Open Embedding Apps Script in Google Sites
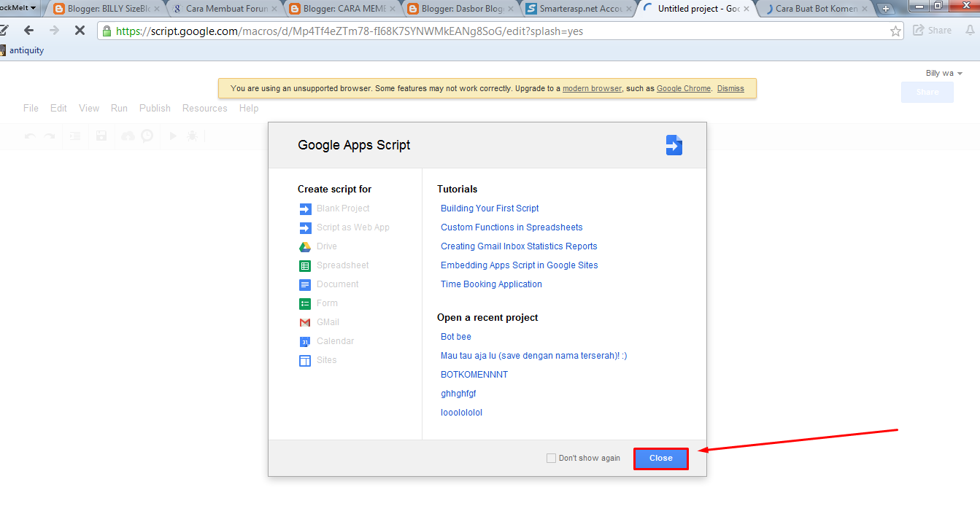Screen dimensions: 980x530 point(520,265)
